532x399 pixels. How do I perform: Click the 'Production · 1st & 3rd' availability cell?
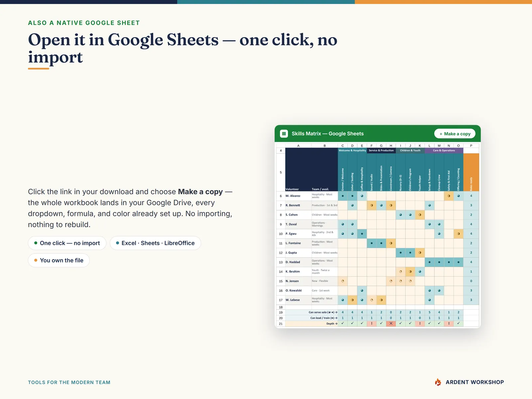click(325, 205)
